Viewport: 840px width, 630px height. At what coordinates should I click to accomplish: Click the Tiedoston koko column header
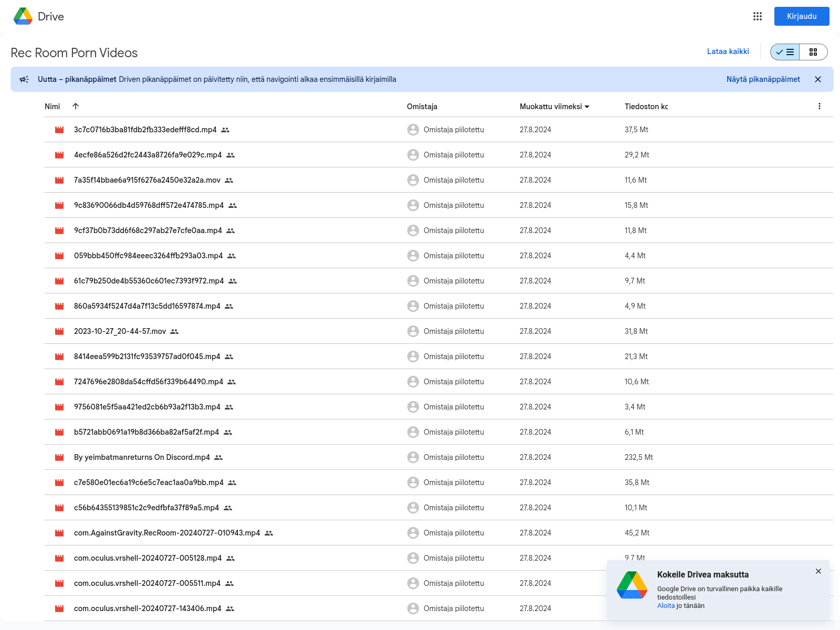646,107
